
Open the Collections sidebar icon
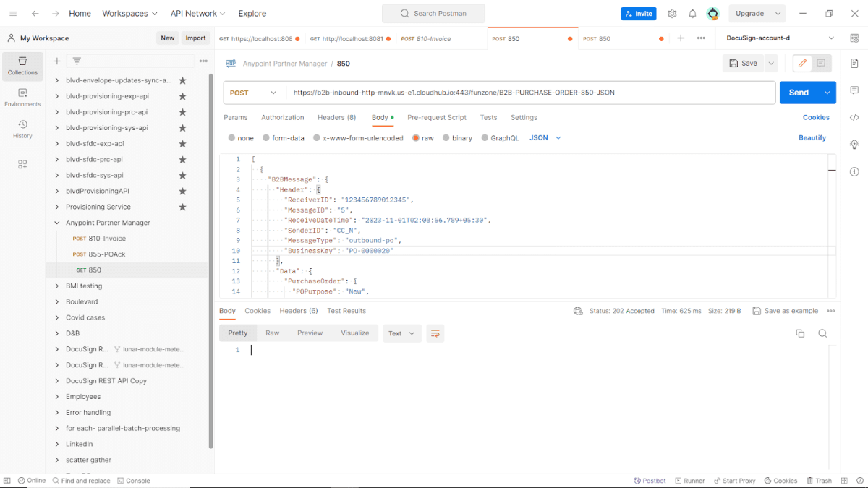pos(22,66)
